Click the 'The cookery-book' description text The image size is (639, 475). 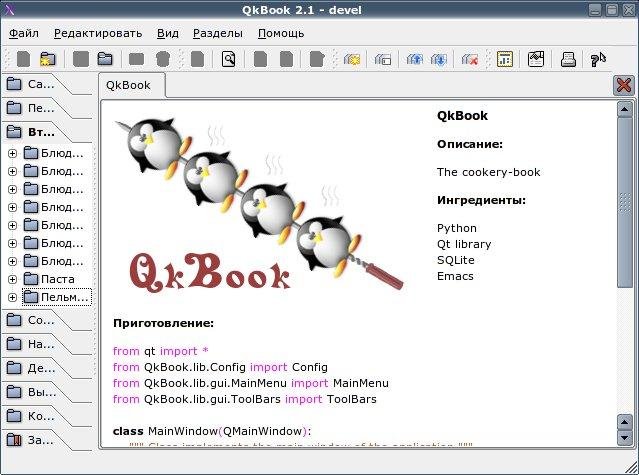click(489, 172)
